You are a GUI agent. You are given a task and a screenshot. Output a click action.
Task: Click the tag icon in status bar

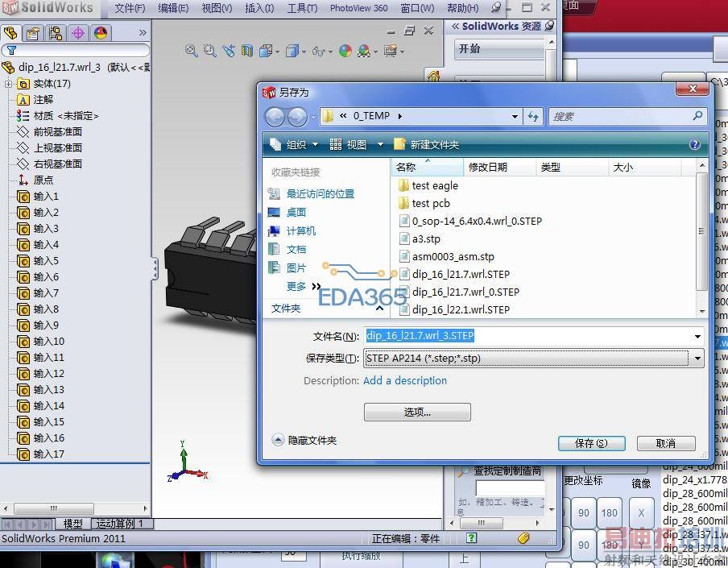523,538
